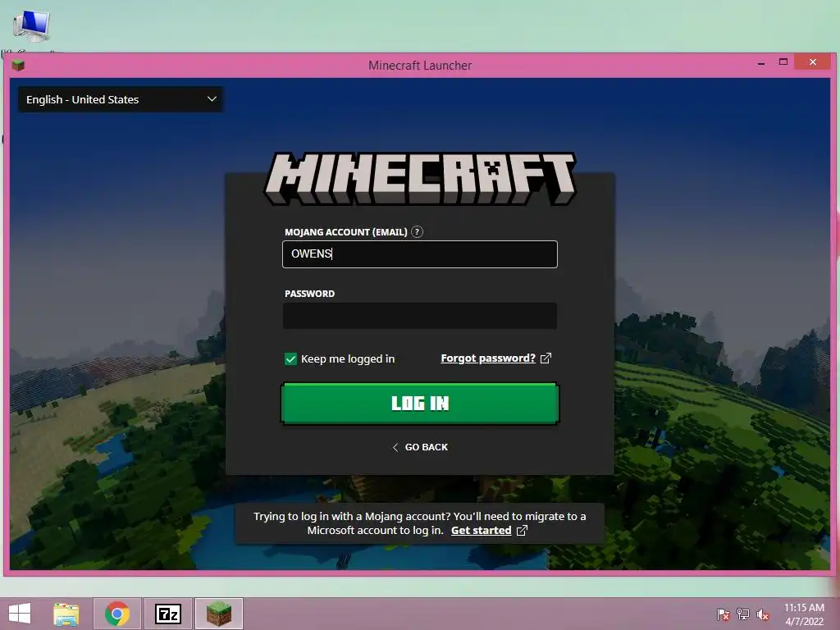
Task: Select the Minecraft Launcher taskbar icon
Action: pyautogui.click(x=218, y=614)
